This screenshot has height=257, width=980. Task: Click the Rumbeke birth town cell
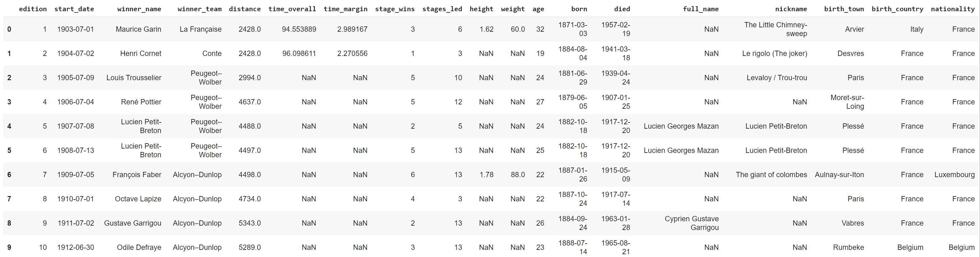(848, 247)
